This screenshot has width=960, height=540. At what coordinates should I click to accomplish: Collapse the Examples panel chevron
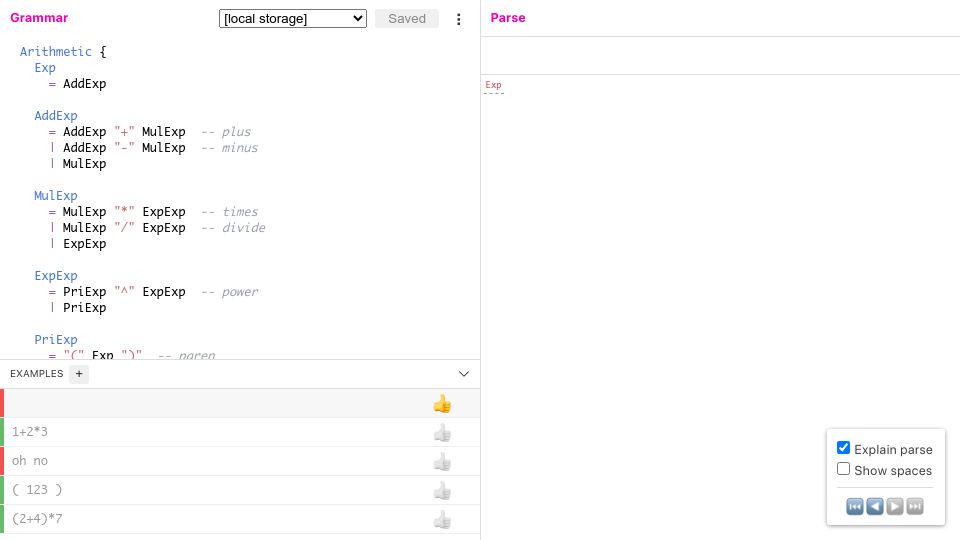[464, 373]
